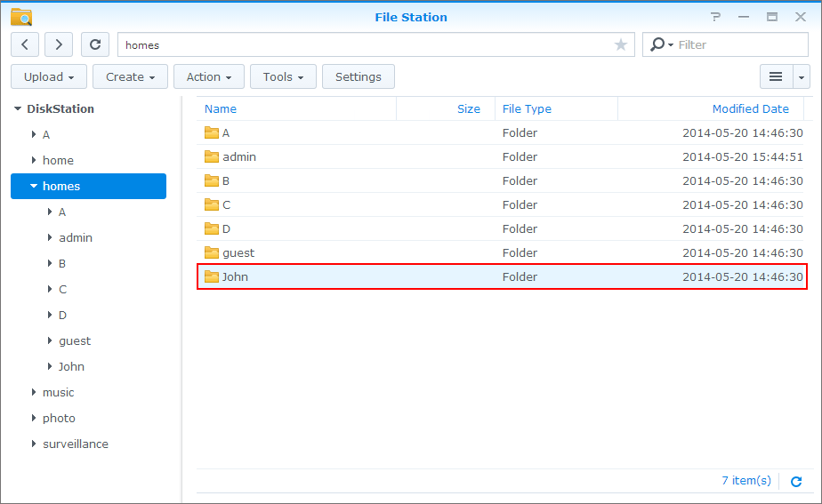The height and width of the screenshot is (504, 822).
Task: Click the folder icon of the guest row
Action: pyautogui.click(x=211, y=252)
